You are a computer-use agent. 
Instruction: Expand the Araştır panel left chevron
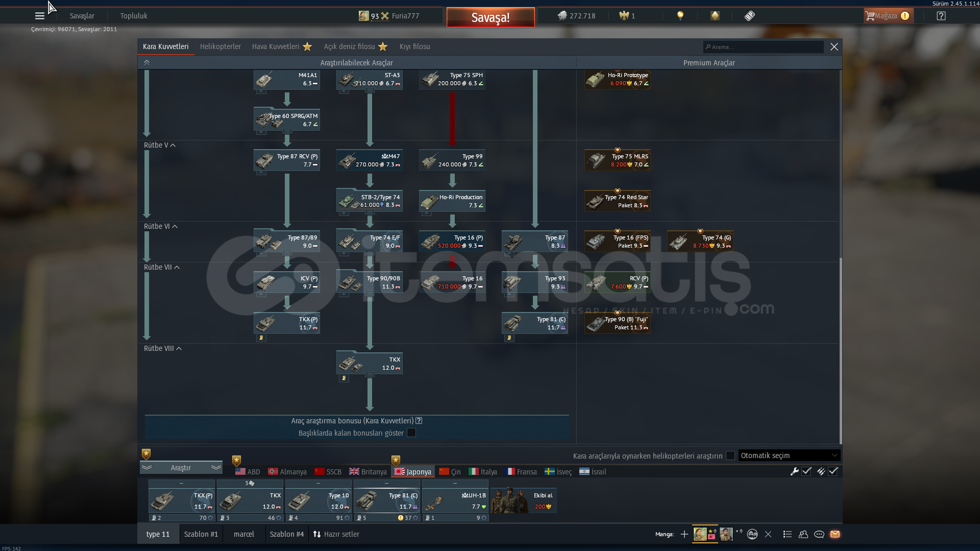pos(146,468)
